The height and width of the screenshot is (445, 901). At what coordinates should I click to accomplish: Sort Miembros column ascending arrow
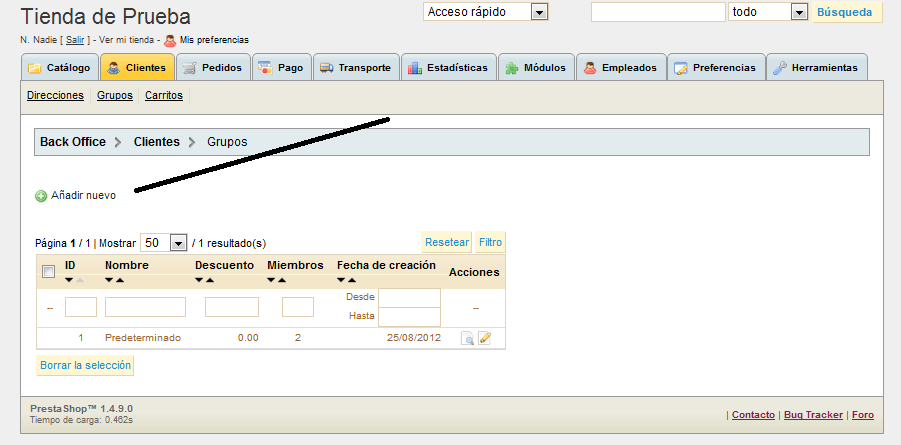coord(282,281)
